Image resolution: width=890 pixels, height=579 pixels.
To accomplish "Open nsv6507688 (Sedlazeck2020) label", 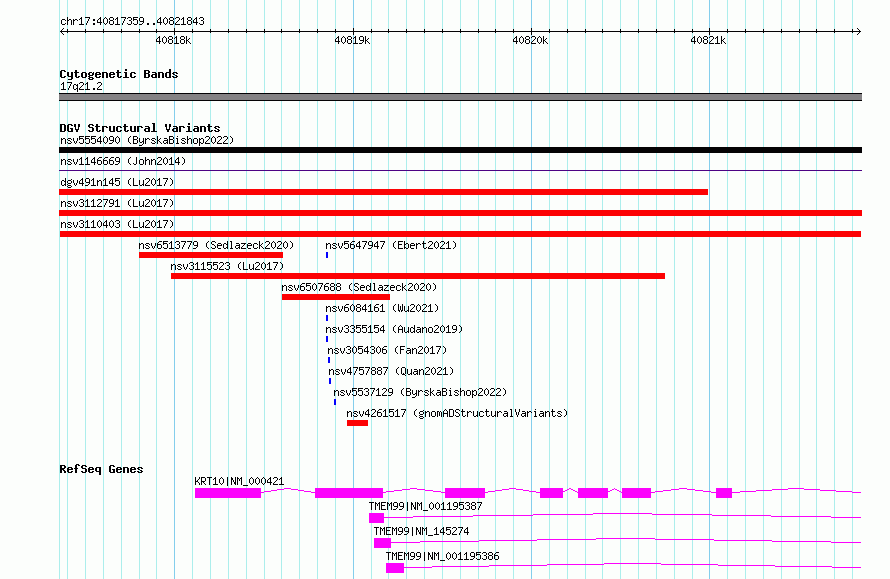I will click(x=359, y=287).
